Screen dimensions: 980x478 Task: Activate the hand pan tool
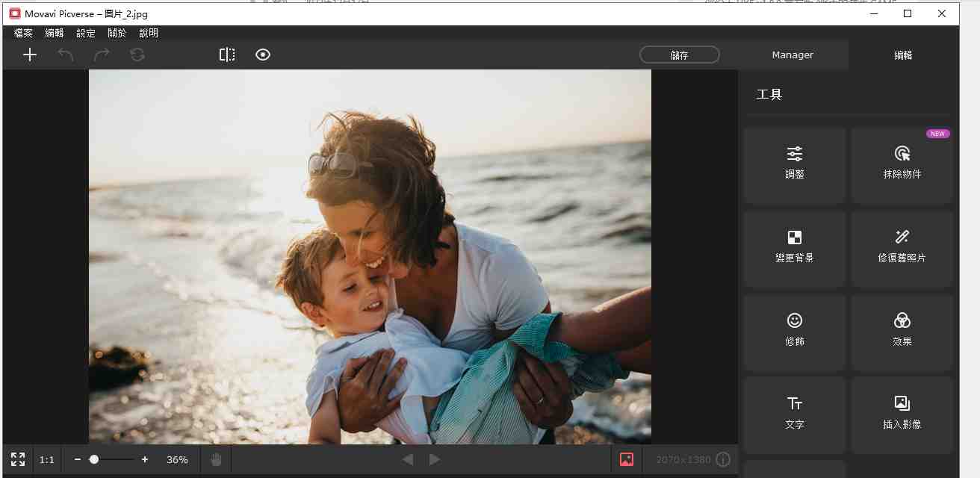point(216,459)
